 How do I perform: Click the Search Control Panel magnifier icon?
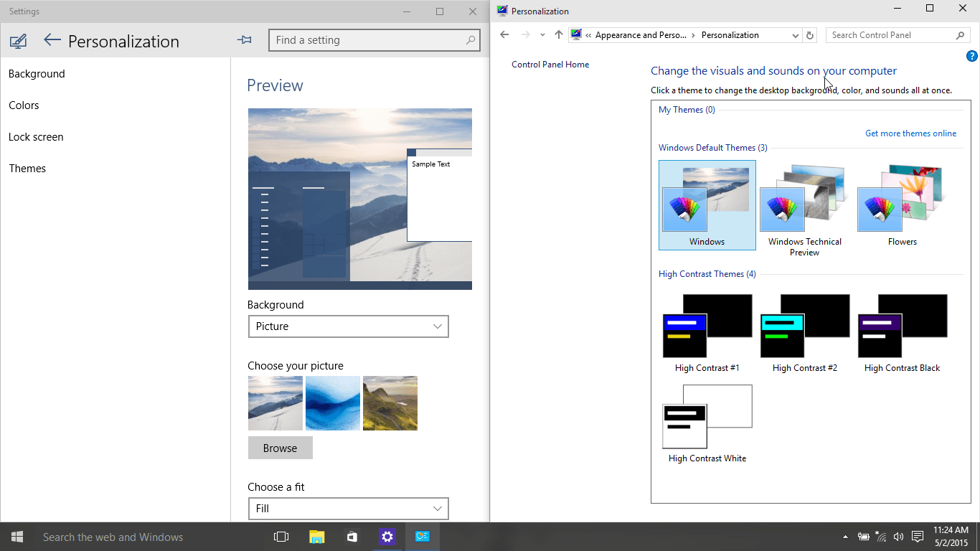tap(961, 35)
